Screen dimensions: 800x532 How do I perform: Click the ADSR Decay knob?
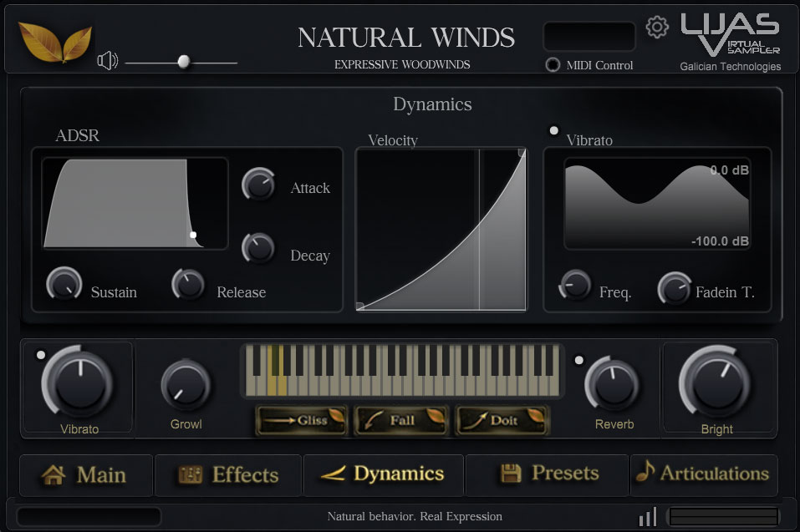[x=258, y=249]
